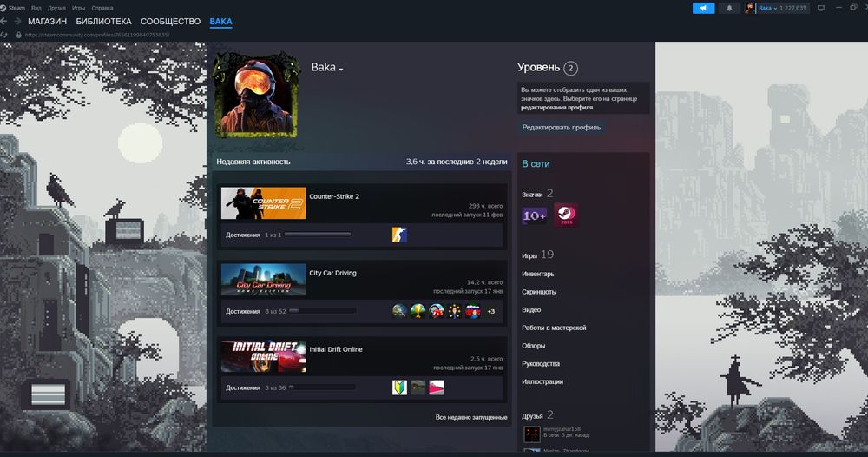The width and height of the screenshot is (868, 457).
Task: Click the red Steam 2025 badge icon
Action: pyautogui.click(x=566, y=215)
